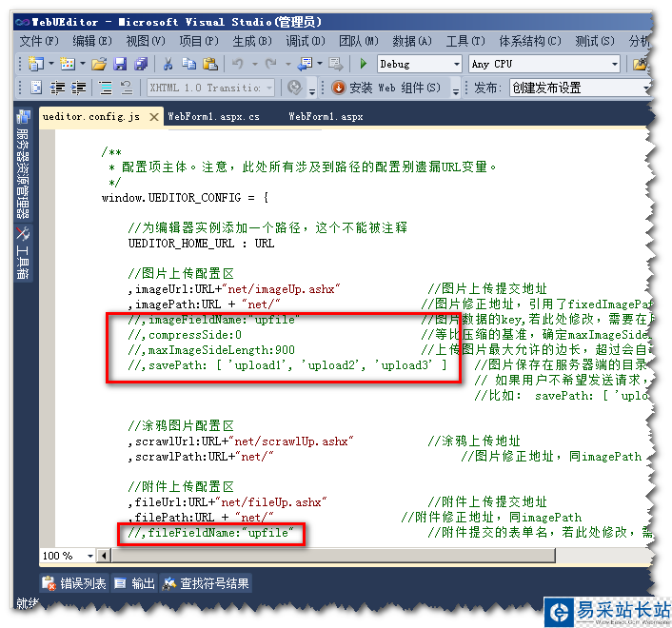
Task: Click the Uncomment Selected Lines icon
Action: (x=126, y=88)
